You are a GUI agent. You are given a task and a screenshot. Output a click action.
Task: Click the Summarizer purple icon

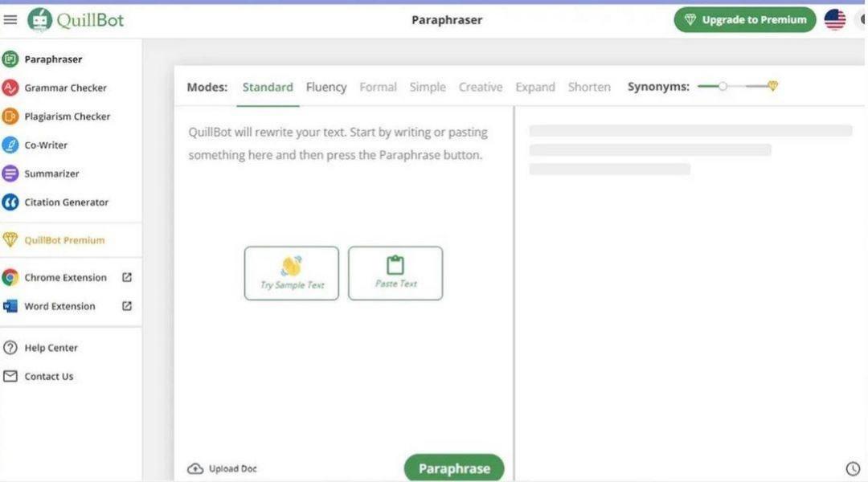point(10,174)
